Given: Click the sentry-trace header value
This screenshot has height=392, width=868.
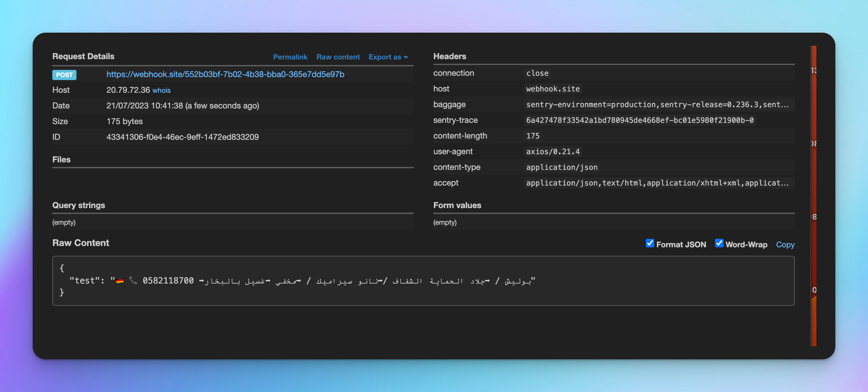Looking at the screenshot, I should coord(640,120).
